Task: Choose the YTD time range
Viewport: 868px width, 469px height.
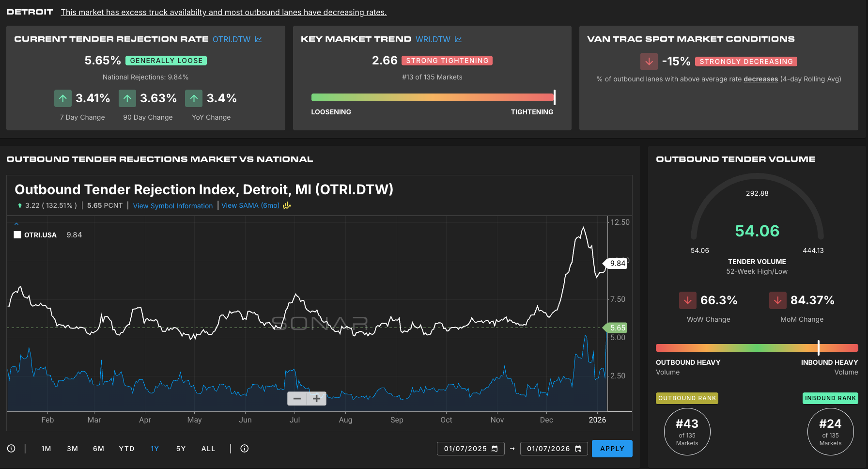Action: 126,449
